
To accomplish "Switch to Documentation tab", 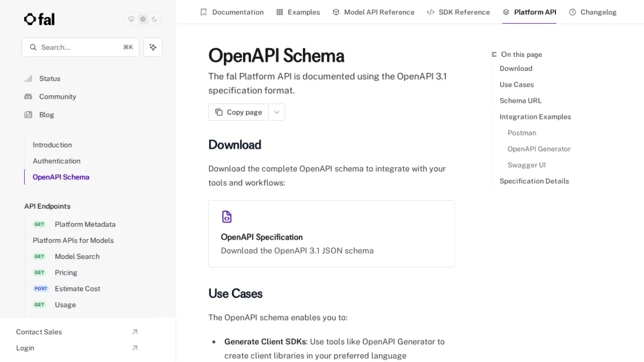I will [232, 12].
